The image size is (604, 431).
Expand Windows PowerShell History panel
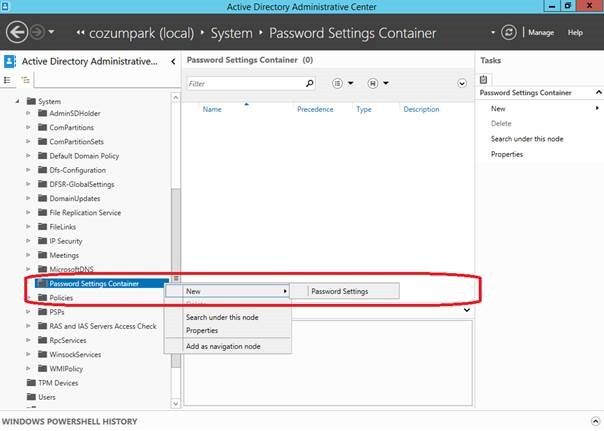click(596, 421)
